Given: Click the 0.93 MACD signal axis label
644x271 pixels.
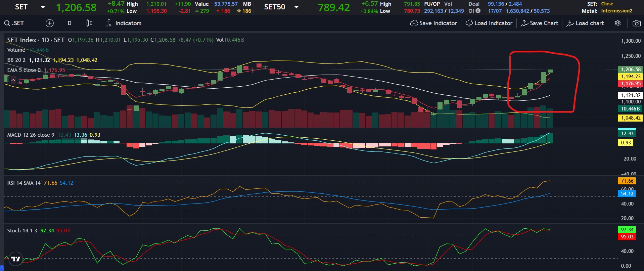Looking at the screenshot, I should (626, 143).
